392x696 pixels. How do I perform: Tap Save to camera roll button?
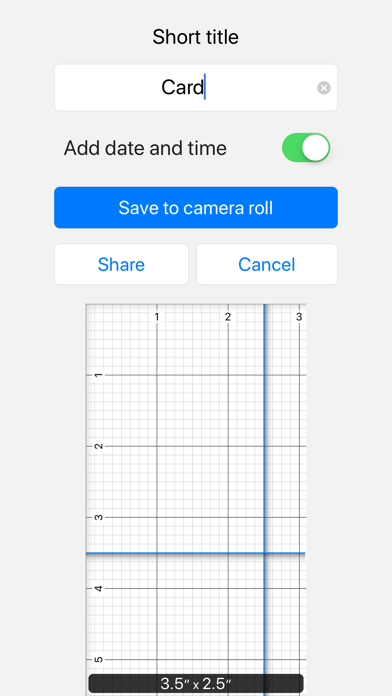(x=196, y=208)
